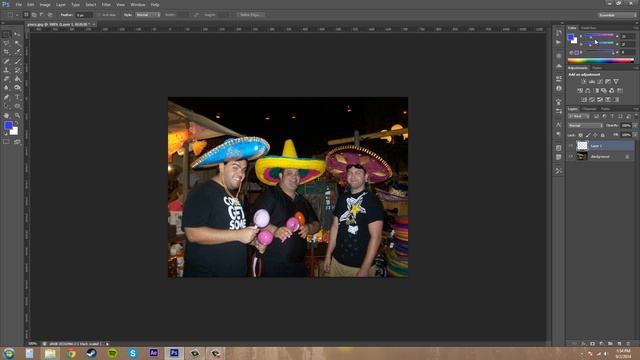This screenshot has height=360, width=640.
Task: Select the Brush tool
Action: click(17, 61)
